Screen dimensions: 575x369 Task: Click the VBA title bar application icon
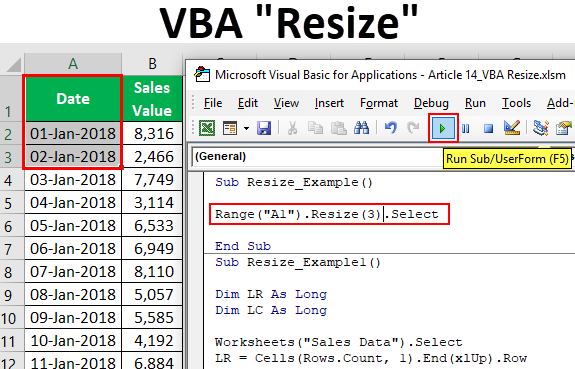(x=202, y=74)
